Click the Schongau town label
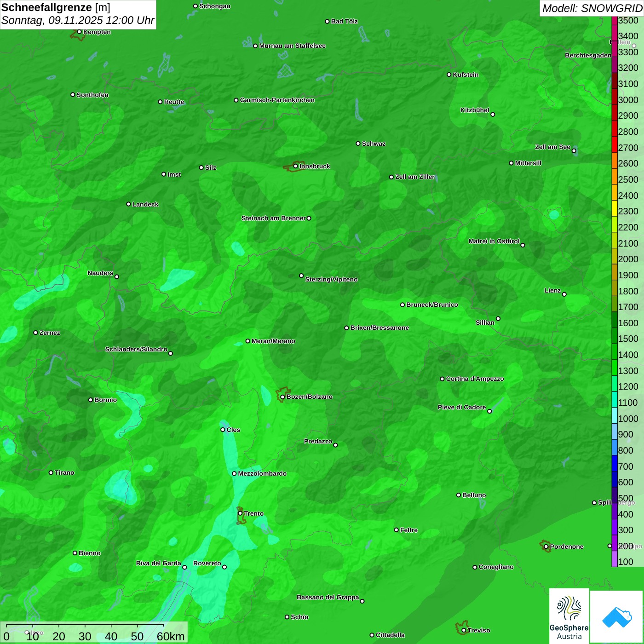 214,6
